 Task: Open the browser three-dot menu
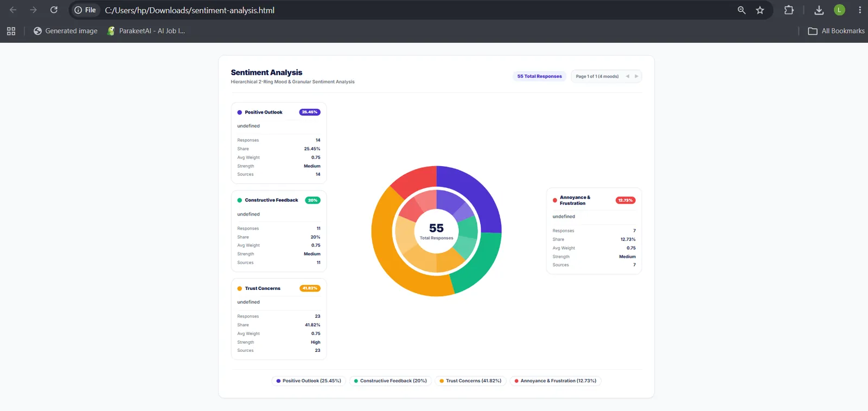[860, 10]
